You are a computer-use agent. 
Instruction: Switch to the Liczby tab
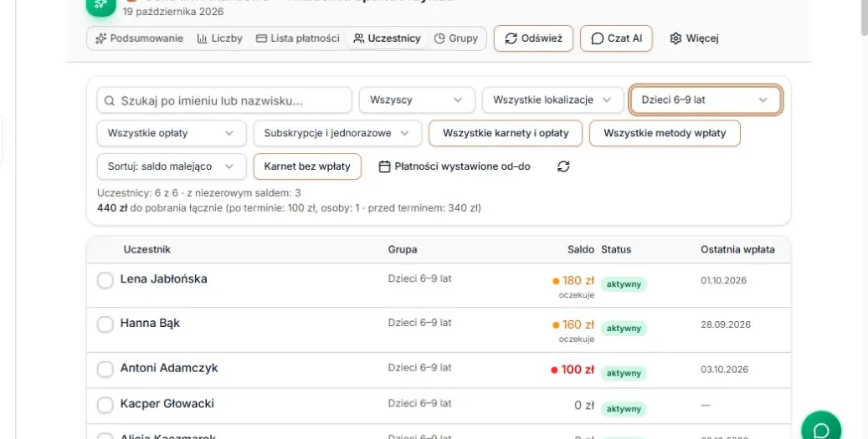pyautogui.click(x=220, y=38)
